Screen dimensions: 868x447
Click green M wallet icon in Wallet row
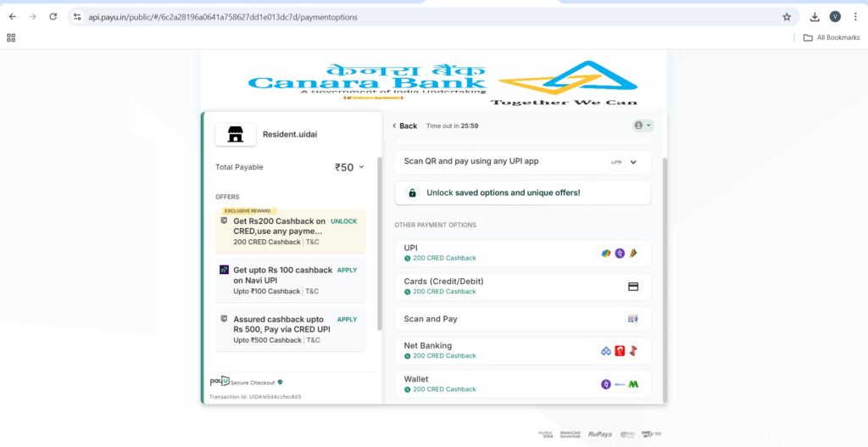633,384
